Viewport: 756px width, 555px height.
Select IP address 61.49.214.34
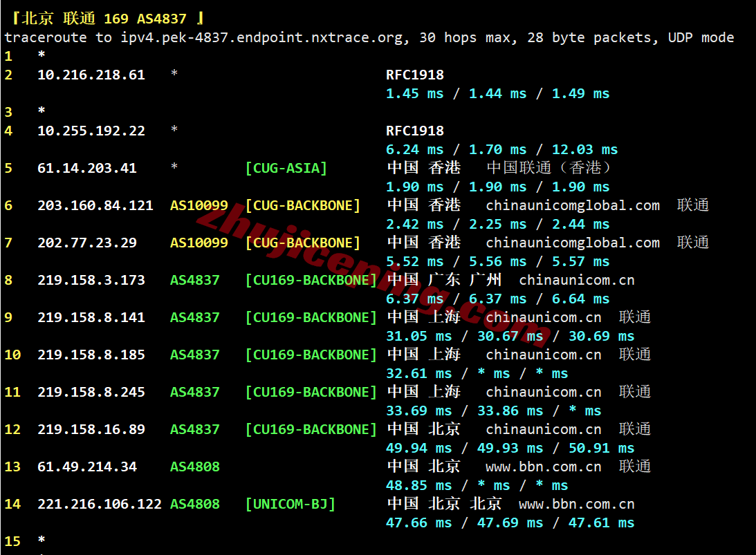pyautogui.click(x=87, y=467)
